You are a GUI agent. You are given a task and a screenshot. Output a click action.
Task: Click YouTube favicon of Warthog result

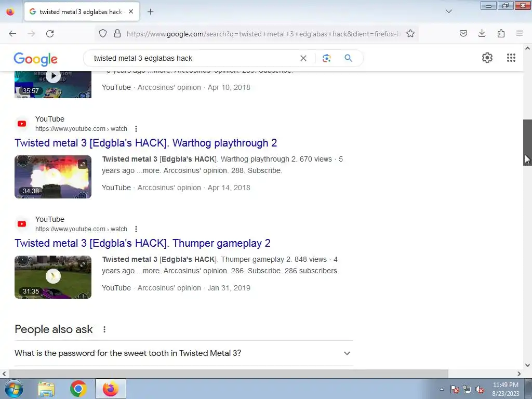pyautogui.click(x=22, y=124)
